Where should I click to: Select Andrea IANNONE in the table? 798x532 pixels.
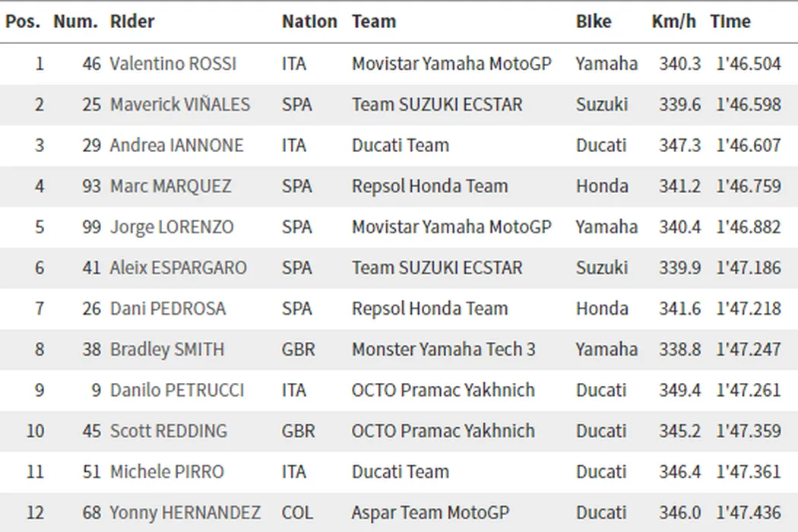[x=177, y=145]
